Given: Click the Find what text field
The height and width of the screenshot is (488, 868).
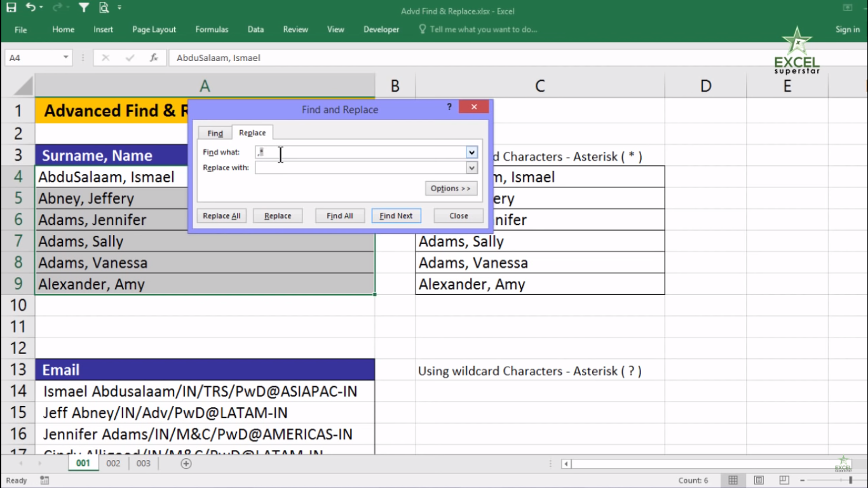Looking at the screenshot, I should [361, 152].
